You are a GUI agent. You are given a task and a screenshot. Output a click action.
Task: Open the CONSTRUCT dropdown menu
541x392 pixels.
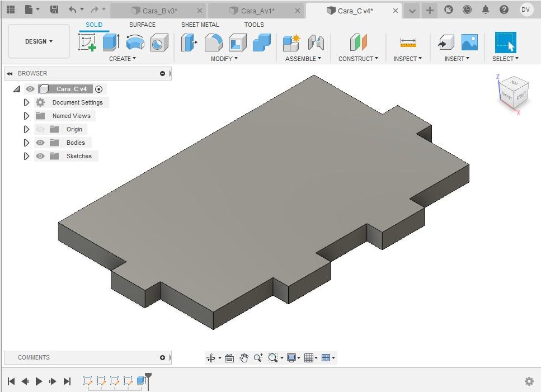tap(358, 59)
